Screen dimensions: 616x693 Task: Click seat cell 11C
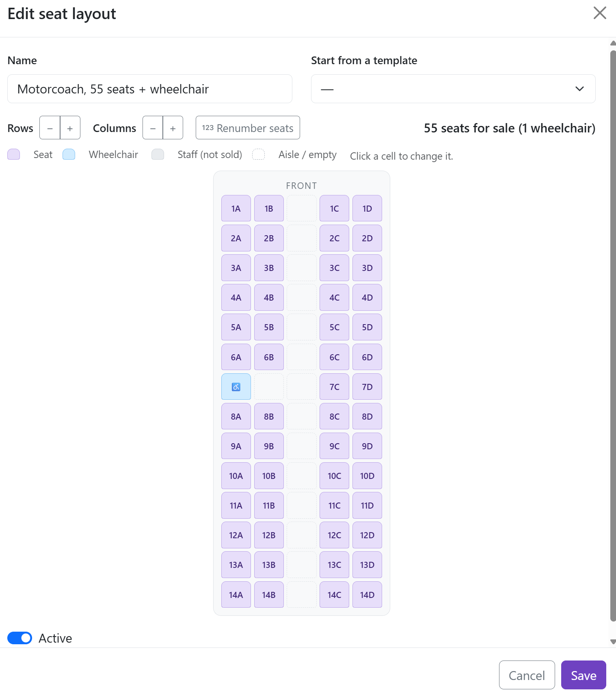(x=334, y=505)
